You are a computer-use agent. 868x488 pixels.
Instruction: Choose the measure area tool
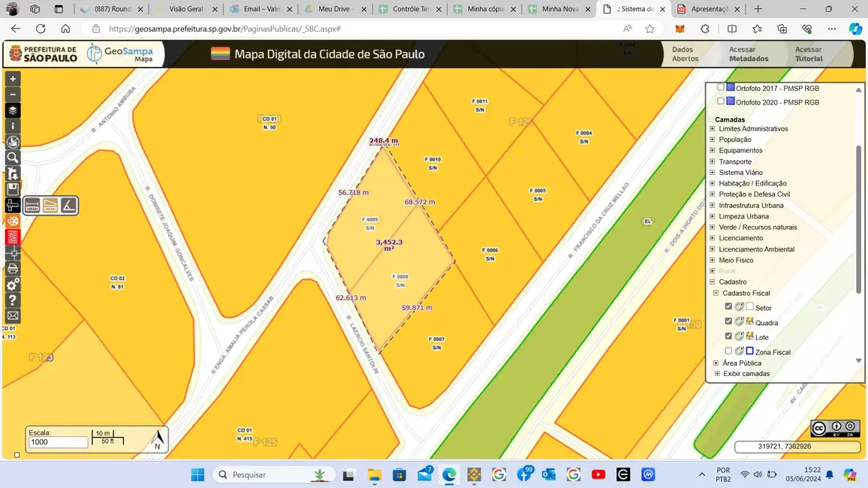[x=50, y=205]
